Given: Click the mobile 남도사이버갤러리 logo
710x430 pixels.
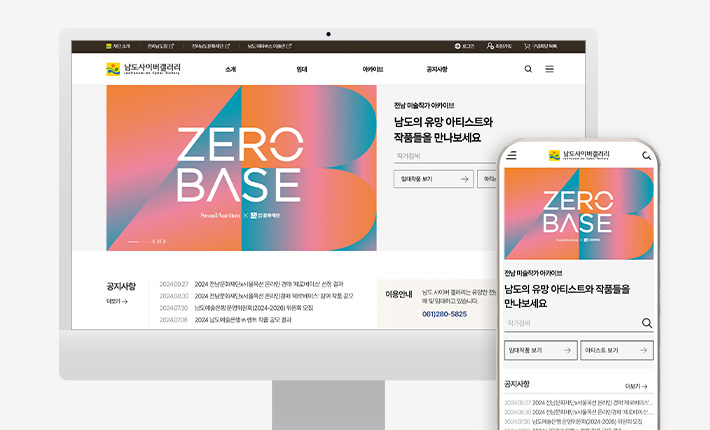Looking at the screenshot, I should pyautogui.click(x=579, y=155).
